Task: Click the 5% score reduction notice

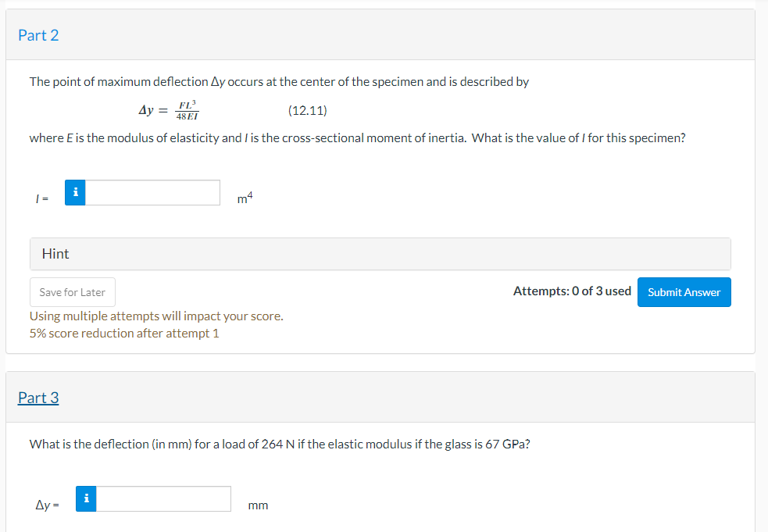Action: click(x=124, y=334)
